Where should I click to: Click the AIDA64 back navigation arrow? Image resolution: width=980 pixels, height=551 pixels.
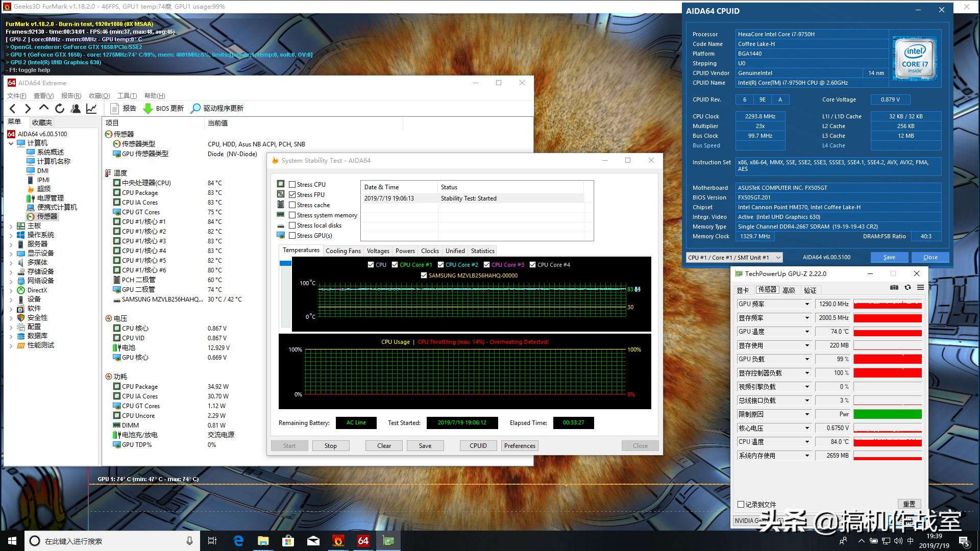click(13, 108)
